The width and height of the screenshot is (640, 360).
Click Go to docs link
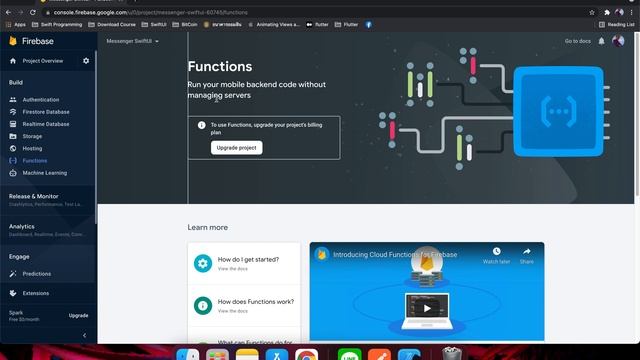coord(578,41)
